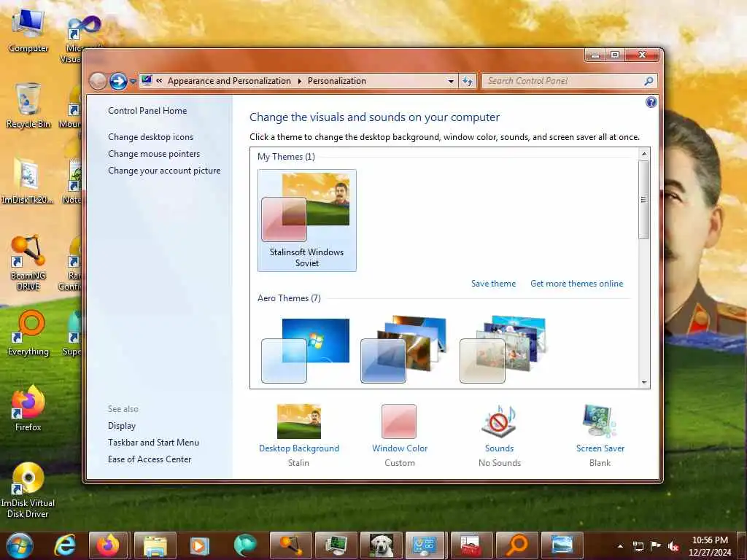The height and width of the screenshot is (560, 747).
Task: Open the Action Center flag icon
Action: (656, 546)
